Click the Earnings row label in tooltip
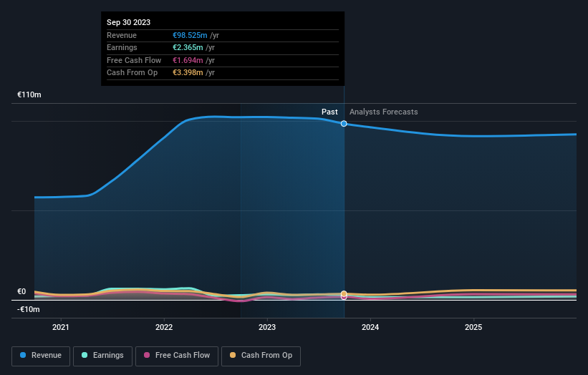Image resolution: width=588 pixels, height=375 pixels. (x=122, y=47)
